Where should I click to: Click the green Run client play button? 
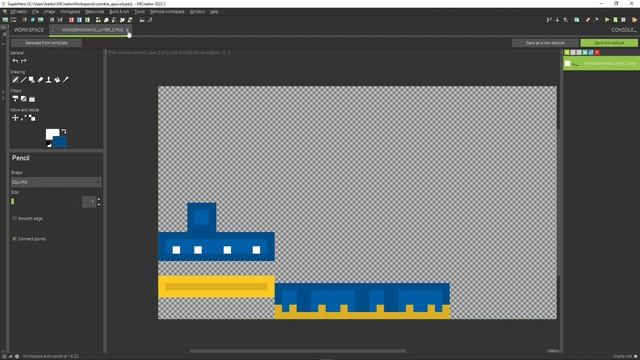[607, 20]
